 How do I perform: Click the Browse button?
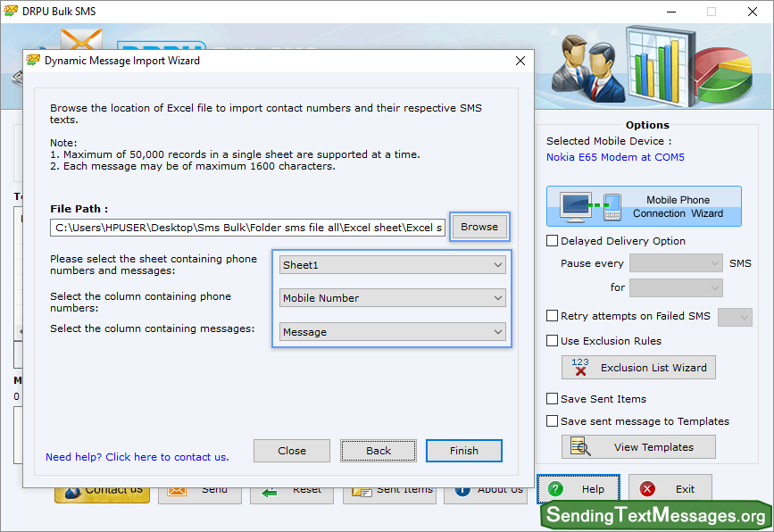(479, 227)
